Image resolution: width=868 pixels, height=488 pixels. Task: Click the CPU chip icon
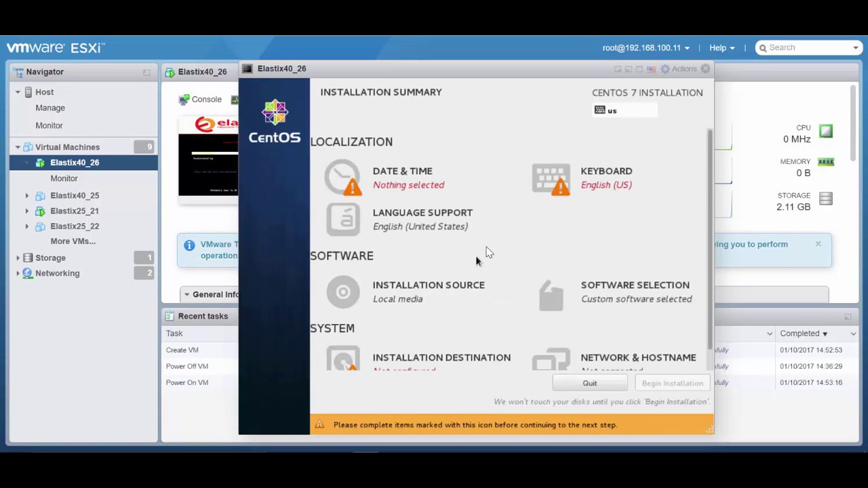click(x=825, y=131)
